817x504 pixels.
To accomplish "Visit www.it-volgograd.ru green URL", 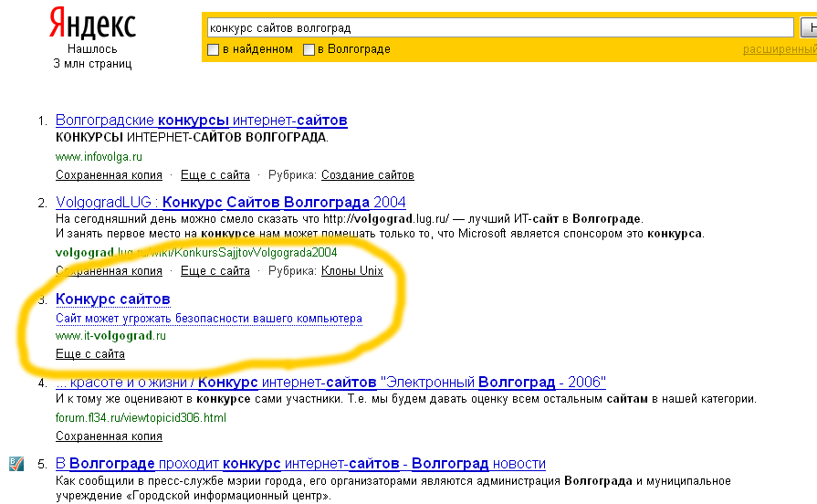I will [x=110, y=336].
